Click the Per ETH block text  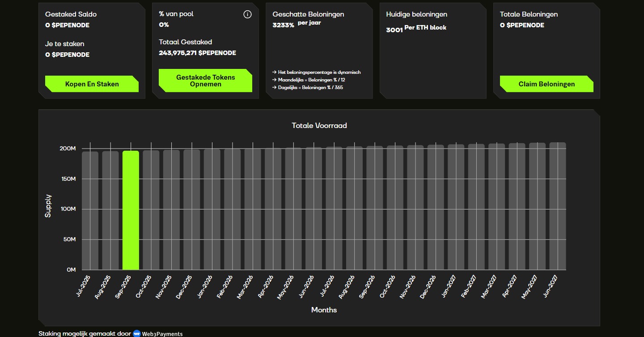(425, 27)
